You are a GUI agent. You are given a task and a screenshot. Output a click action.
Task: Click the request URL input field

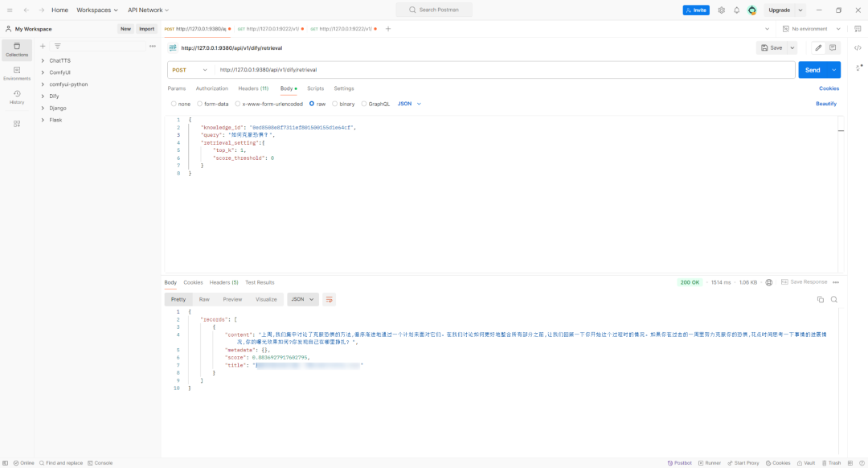tap(505, 70)
